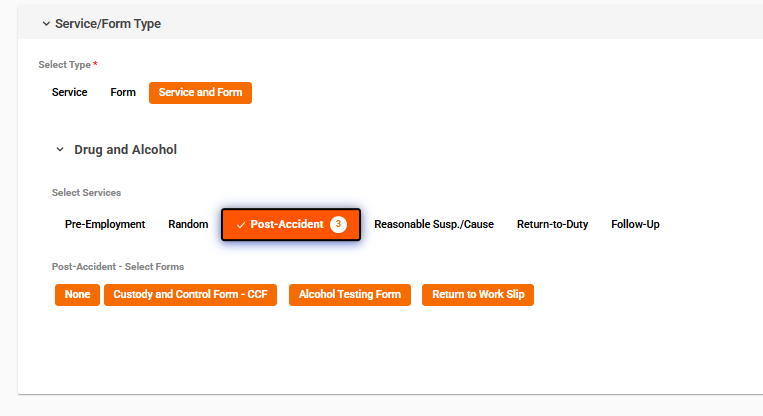The width and height of the screenshot is (763, 416).
Task: Toggle the Alcohol Testing Form
Action: 349,295
